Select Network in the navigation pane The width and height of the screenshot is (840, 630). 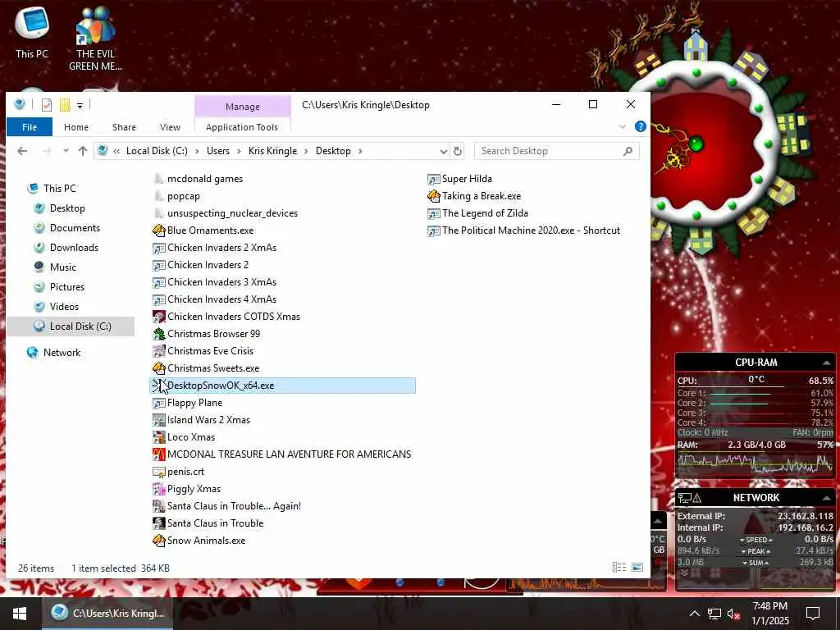62,353
